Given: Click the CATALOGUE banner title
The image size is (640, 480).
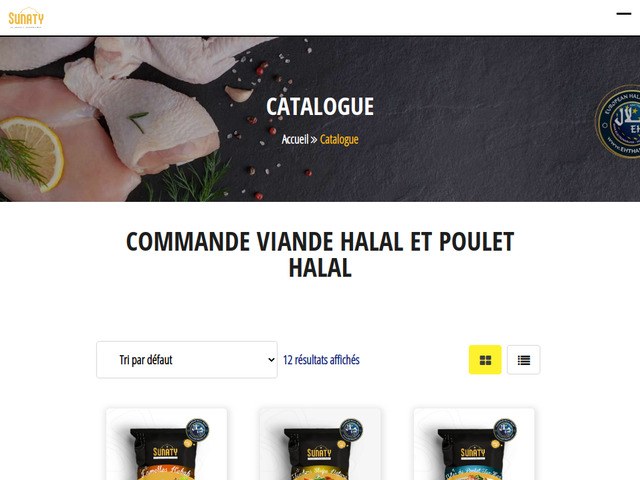Looking at the screenshot, I should (320, 107).
